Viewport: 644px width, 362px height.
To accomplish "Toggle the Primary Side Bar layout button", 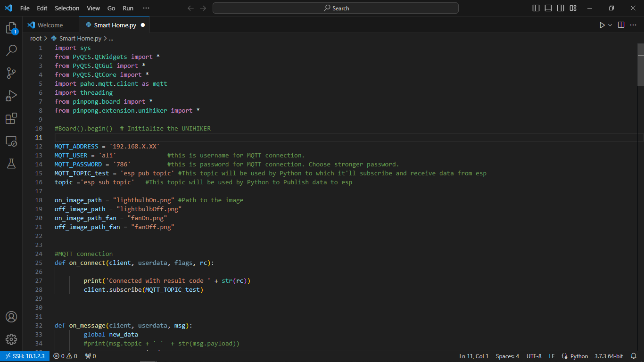I will (536, 8).
